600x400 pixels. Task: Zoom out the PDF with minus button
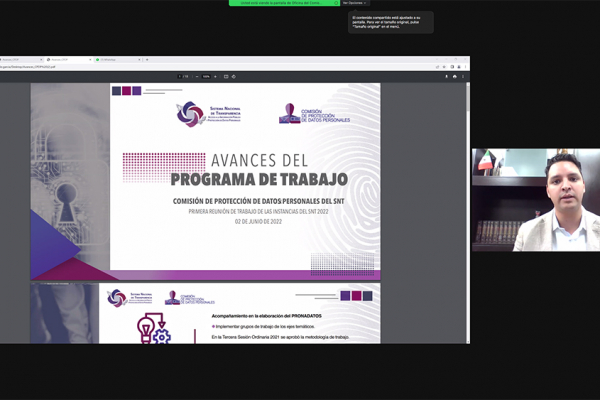[x=197, y=77]
